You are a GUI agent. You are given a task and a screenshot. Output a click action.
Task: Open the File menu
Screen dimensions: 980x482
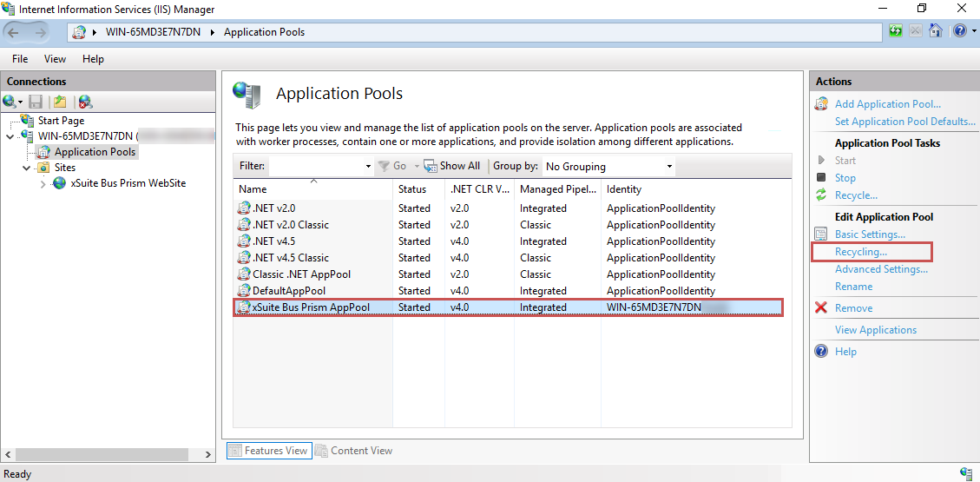tap(20, 59)
